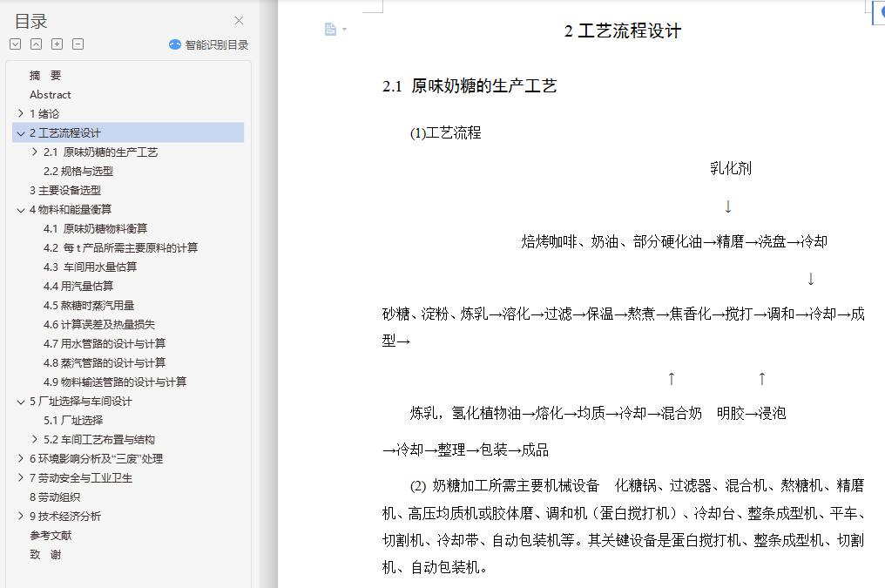Go to 致 谢 entry
This screenshot has height=588, width=885.
point(45,555)
